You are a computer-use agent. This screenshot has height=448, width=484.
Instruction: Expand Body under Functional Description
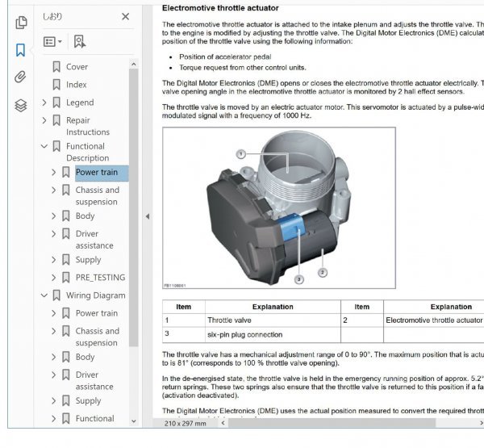(54, 216)
